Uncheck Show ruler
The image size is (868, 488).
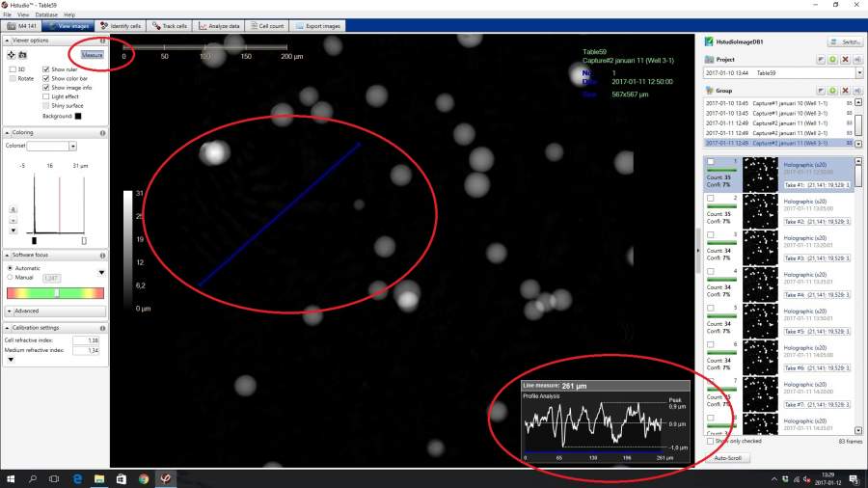46,69
